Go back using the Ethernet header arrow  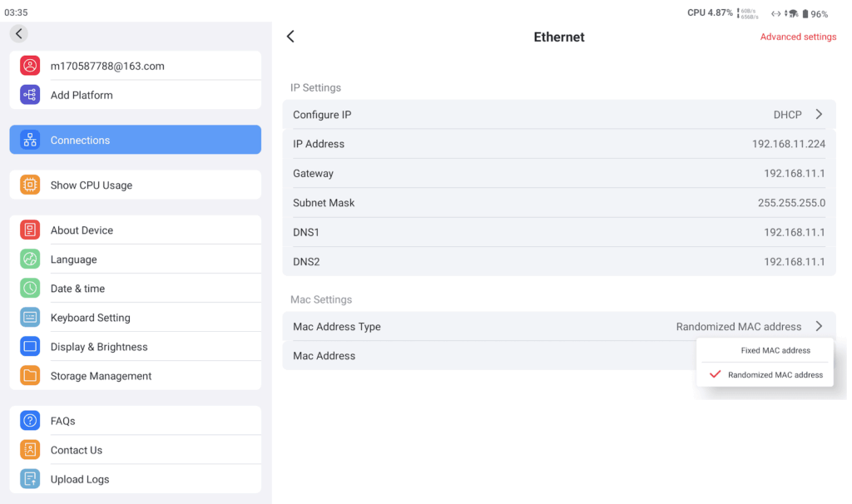[x=290, y=37]
